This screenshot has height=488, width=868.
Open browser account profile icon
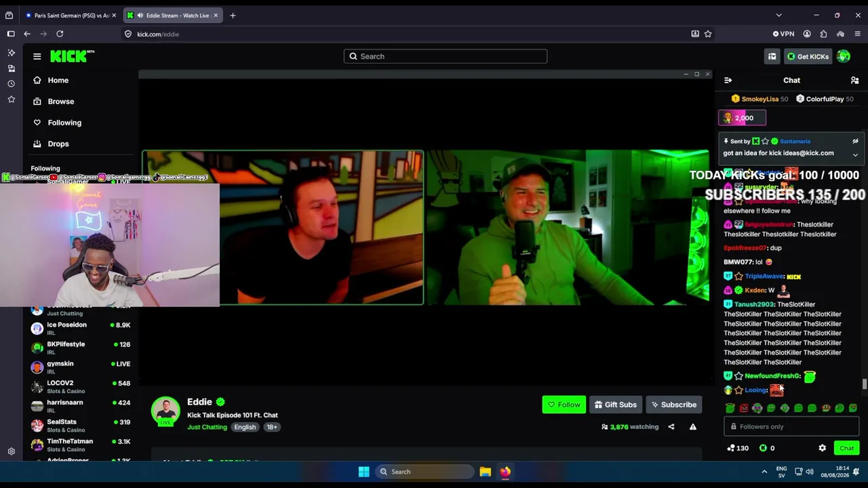coord(807,34)
